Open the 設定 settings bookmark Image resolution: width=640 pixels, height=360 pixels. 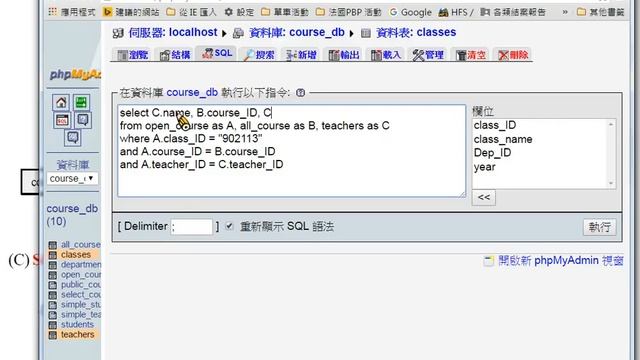(x=240, y=12)
